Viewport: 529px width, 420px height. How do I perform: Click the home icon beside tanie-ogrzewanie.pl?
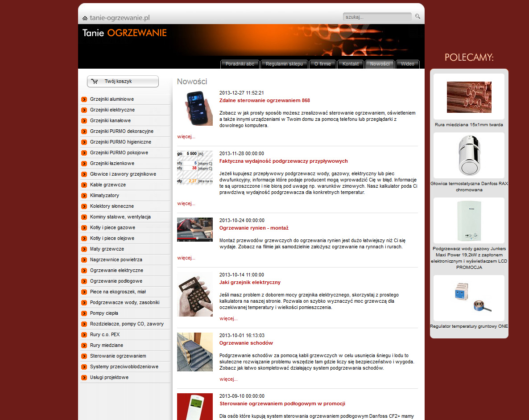pos(85,18)
